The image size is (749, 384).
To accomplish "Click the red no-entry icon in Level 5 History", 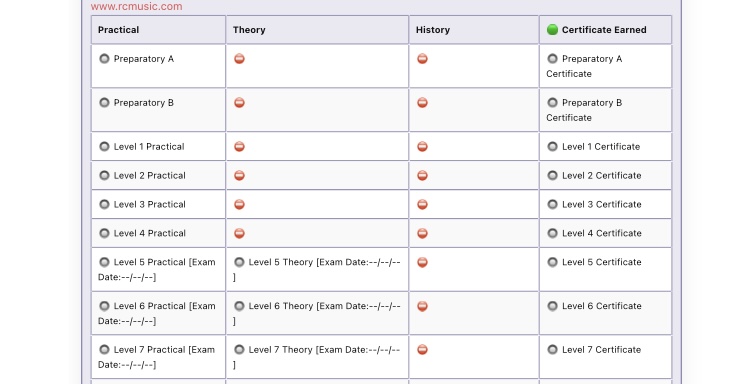I will point(422,262).
